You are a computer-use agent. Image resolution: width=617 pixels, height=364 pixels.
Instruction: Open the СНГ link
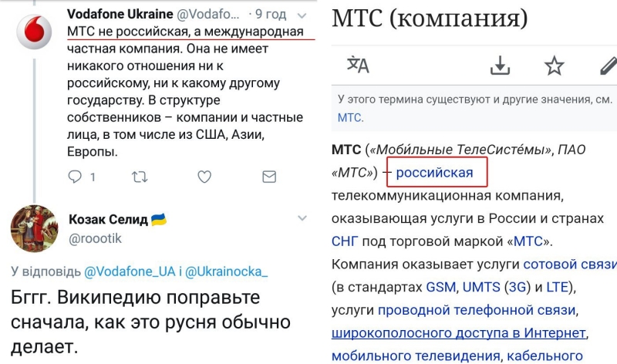(x=345, y=241)
